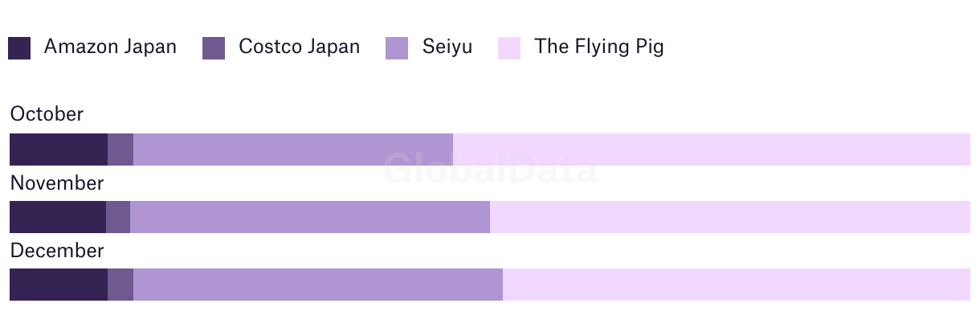Viewport: 980px width, 336px height.
Task: Click the November Flying Pig bar segment
Action: click(730, 217)
